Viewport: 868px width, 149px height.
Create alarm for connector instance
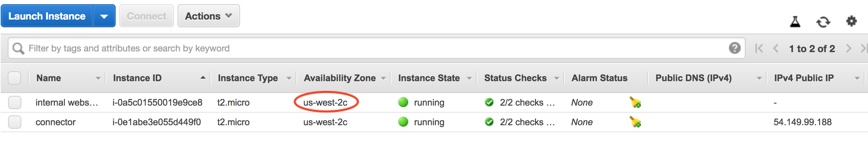pyautogui.click(x=635, y=122)
